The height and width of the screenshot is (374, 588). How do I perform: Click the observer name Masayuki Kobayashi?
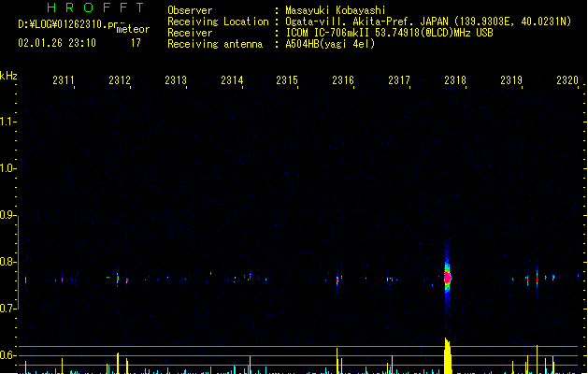(x=336, y=10)
